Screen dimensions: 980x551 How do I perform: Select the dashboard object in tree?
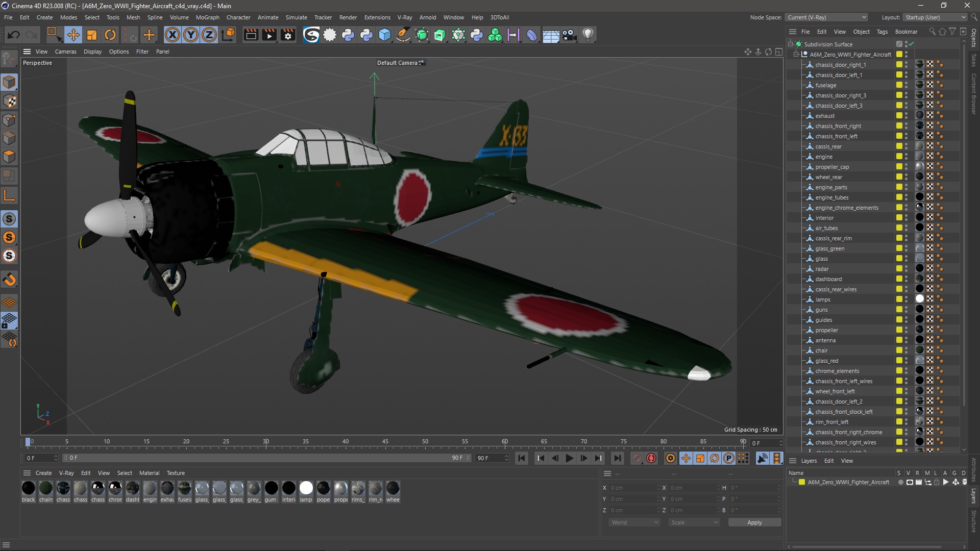[x=828, y=279]
